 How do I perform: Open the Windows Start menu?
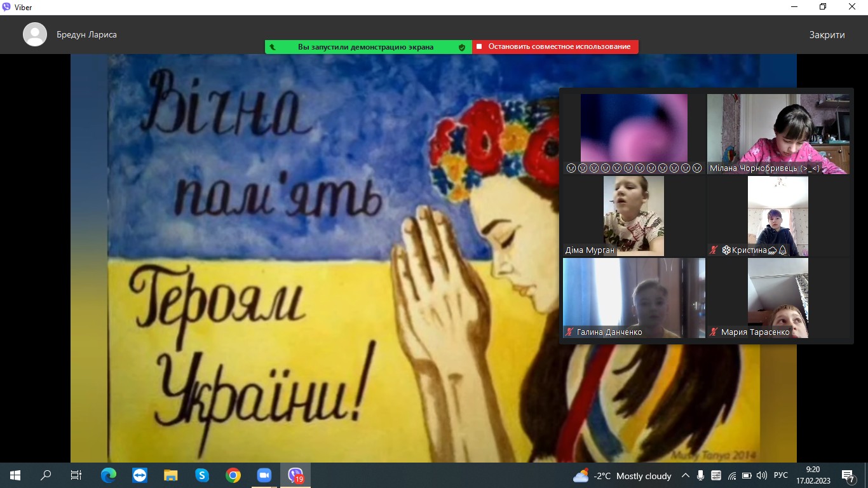(15, 475)
